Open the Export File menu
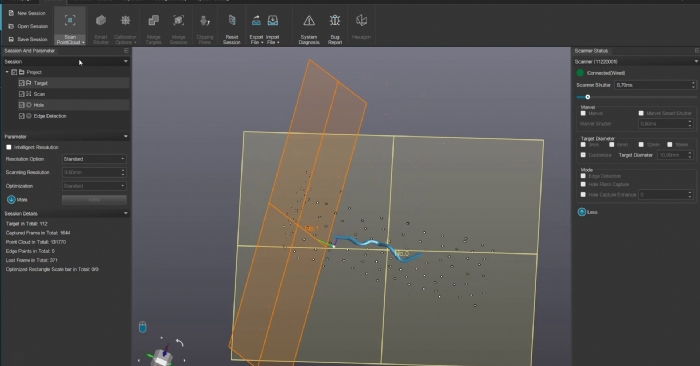This screenshot has width=700, height=366. (256, 29)
